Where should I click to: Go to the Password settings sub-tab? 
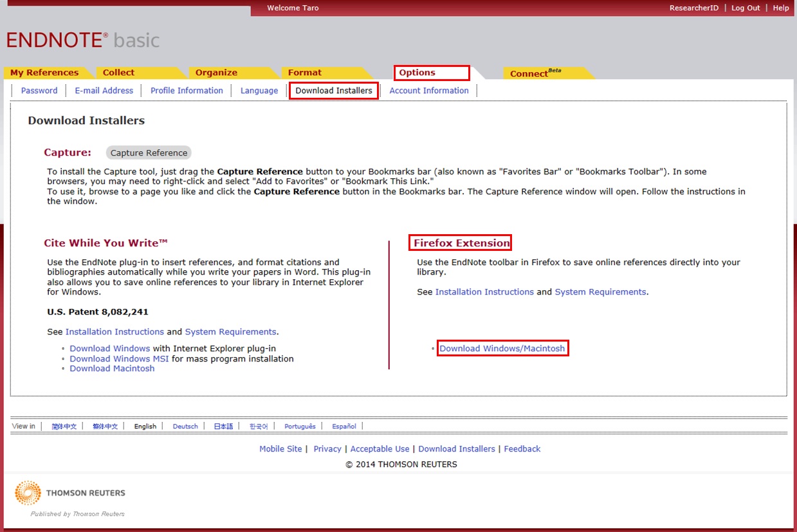click(39, 91)
